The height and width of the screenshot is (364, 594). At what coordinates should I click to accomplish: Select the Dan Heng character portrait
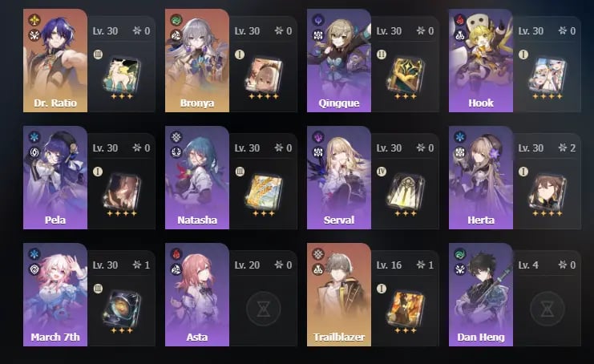point(481,295)
